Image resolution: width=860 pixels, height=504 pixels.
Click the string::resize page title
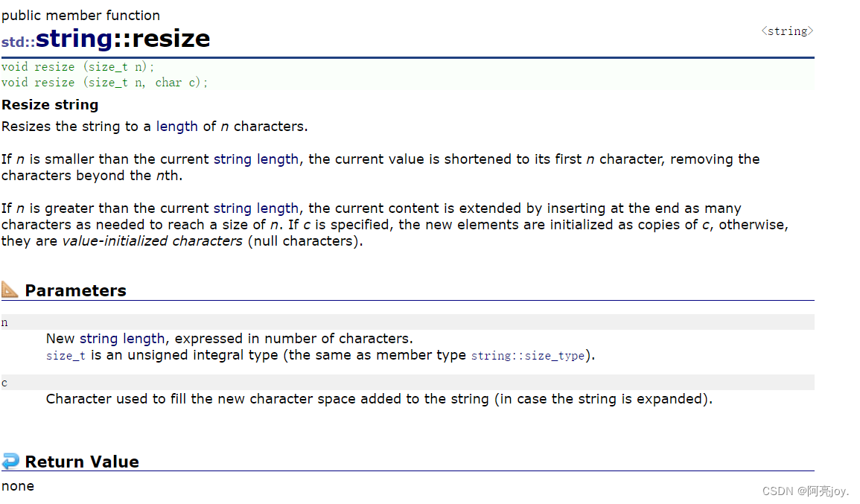[123, 39]
